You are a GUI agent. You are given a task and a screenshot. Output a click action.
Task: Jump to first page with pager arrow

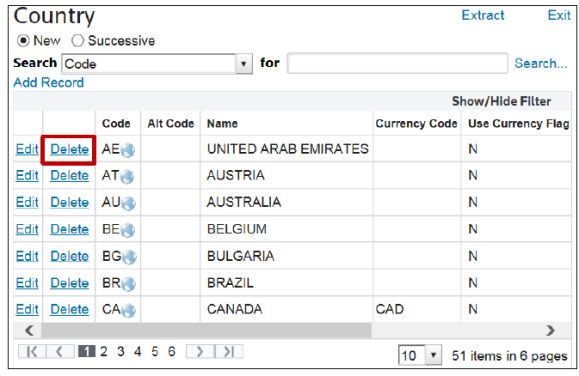coord(32,352)
